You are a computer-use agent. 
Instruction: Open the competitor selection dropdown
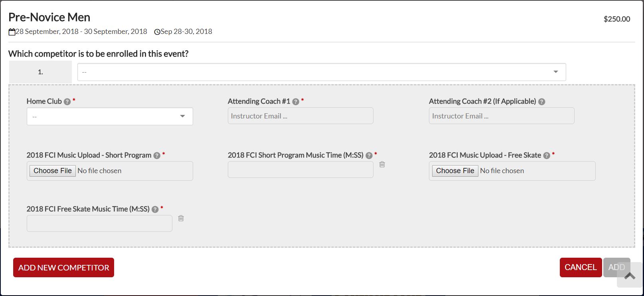321,72
